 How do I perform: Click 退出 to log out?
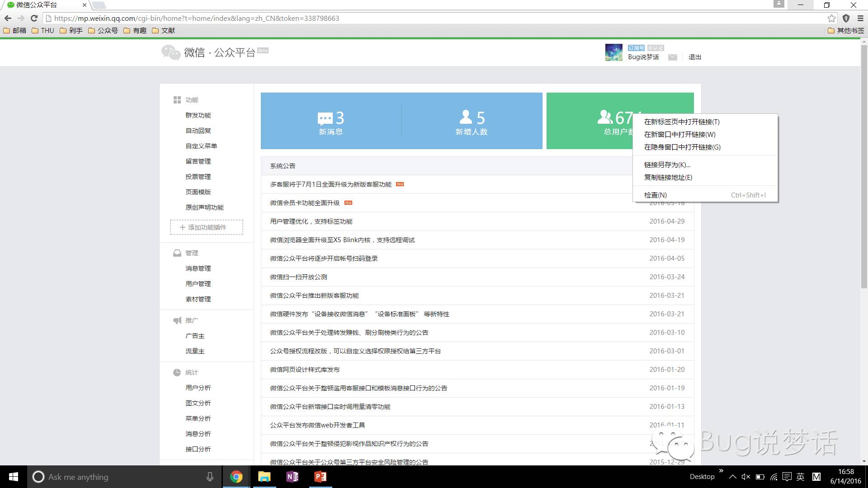[694, 57]
